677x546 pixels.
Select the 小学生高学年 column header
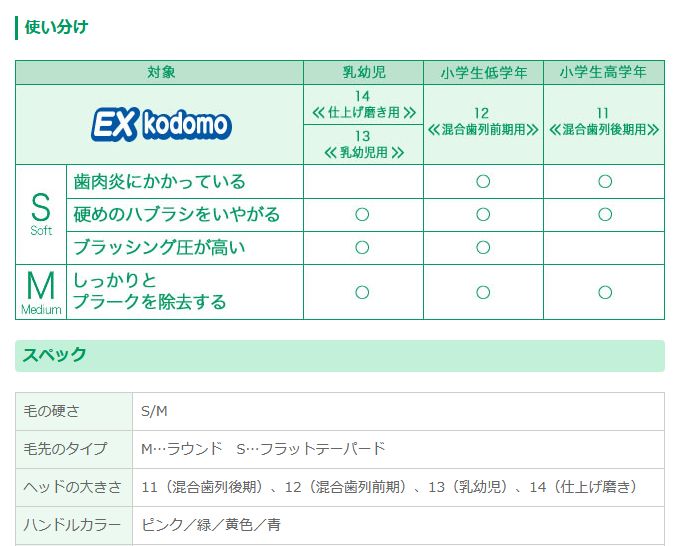point(604,73)
